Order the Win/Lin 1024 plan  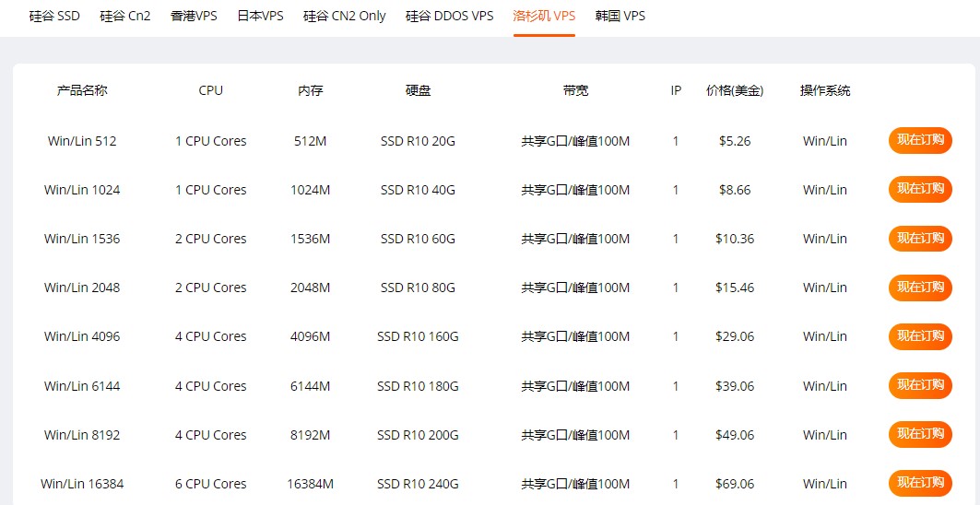point(920,190)
